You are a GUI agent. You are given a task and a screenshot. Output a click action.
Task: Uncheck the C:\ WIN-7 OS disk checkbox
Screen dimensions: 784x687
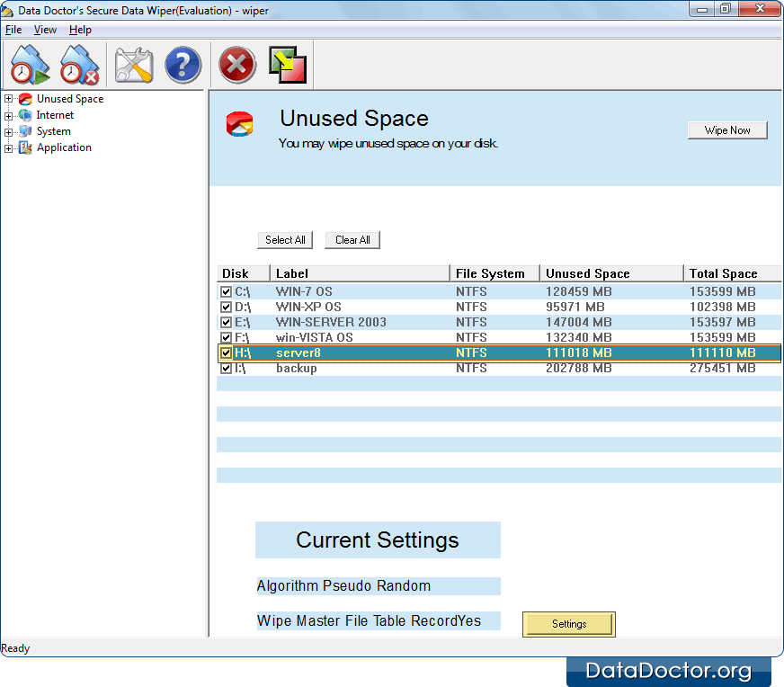pos(226,291)
